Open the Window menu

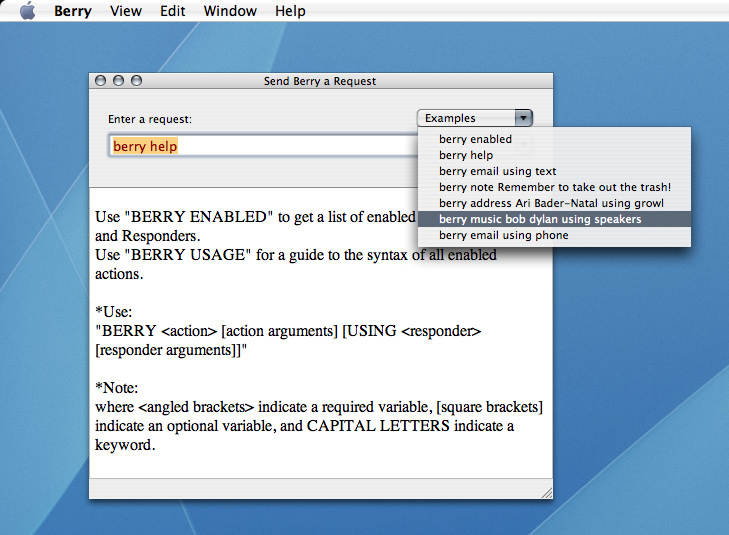[x=230, y=11]
